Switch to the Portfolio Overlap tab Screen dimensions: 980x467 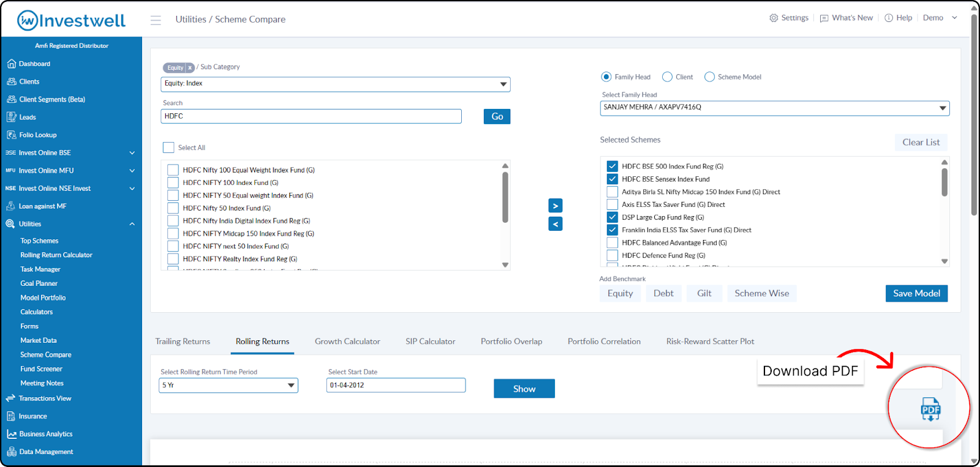511,342
